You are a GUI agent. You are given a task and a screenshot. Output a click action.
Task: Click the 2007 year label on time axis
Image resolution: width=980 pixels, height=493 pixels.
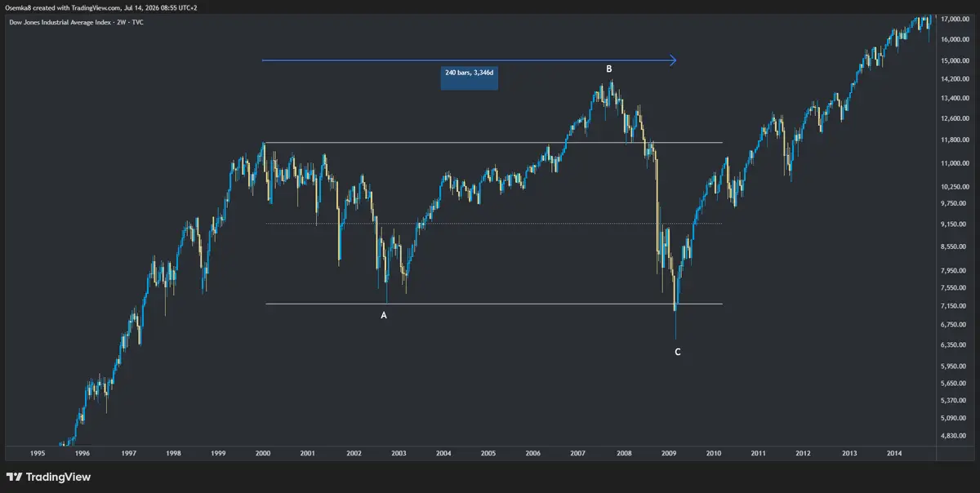pyautogui.click(x=578, y=453)
